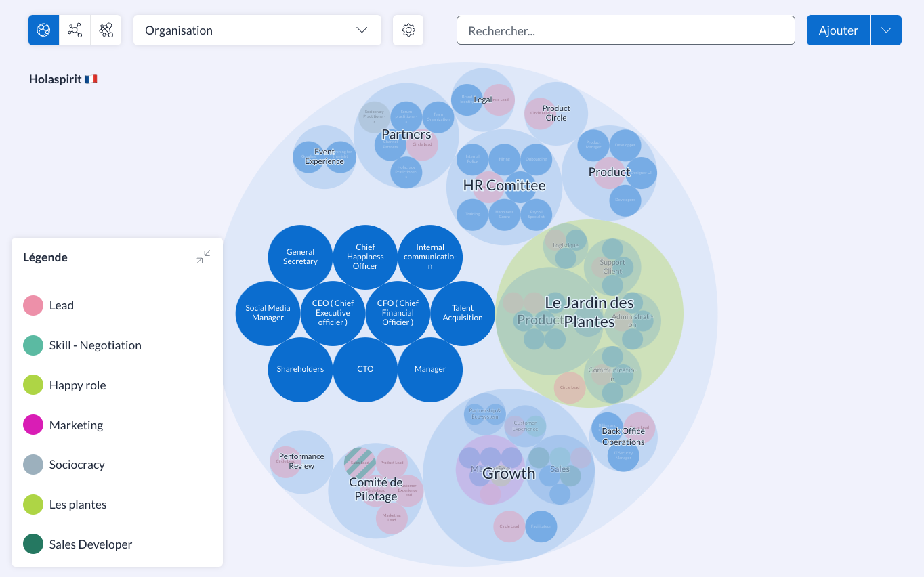Select the Talent Acquisition role circle

point(463,313)
